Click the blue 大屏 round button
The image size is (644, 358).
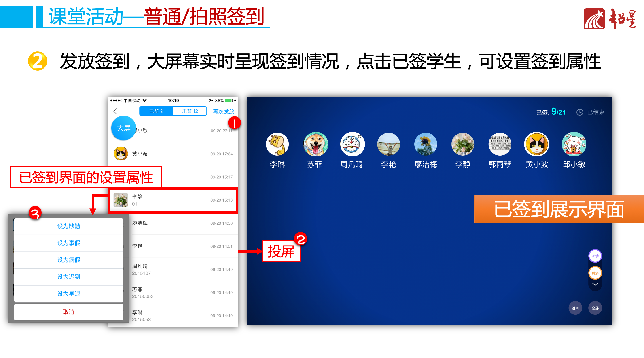pyautogui.click(x=123, y=128)
